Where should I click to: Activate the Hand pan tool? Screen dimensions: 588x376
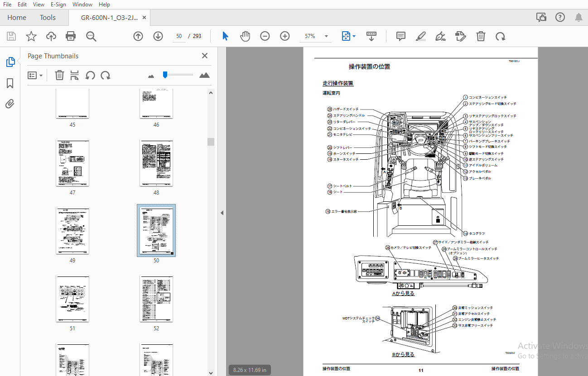pyautogui.click(x=245, y=36)
